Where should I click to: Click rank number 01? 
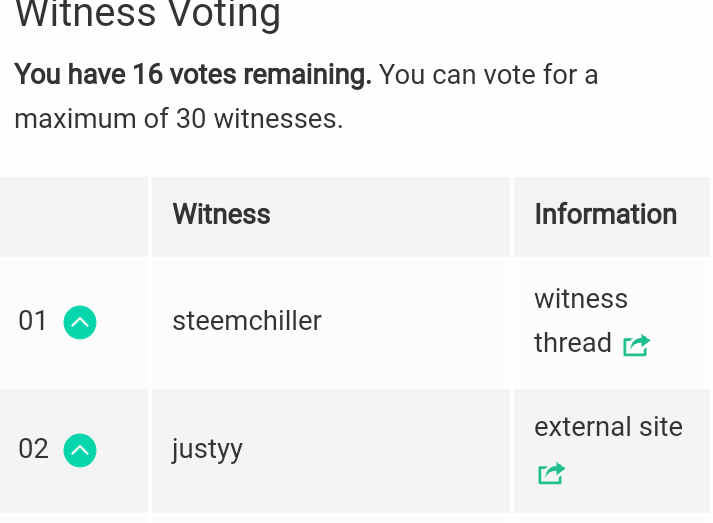coord(33,321)
